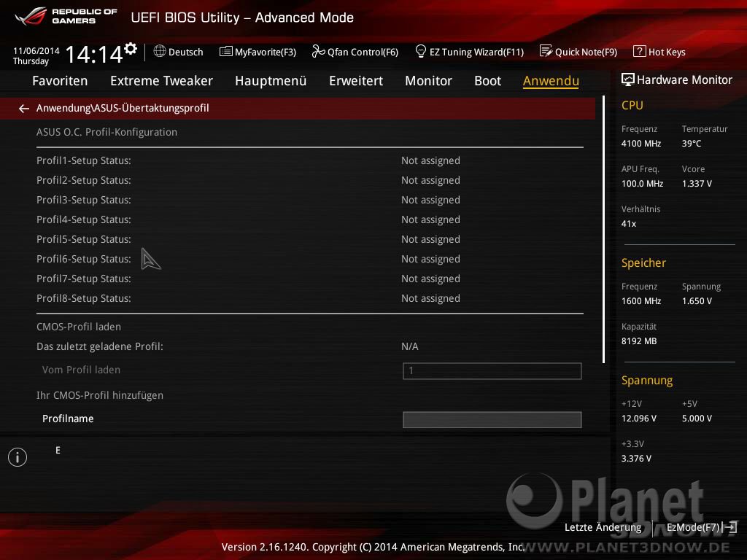Click the globe language icon
The image size is (747, 560).
[160, 51]
